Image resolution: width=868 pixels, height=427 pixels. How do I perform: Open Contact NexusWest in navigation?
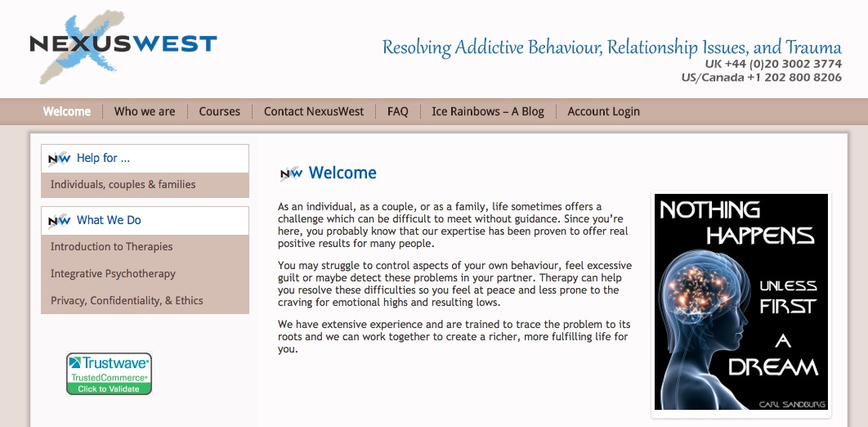tap(314, 111)
